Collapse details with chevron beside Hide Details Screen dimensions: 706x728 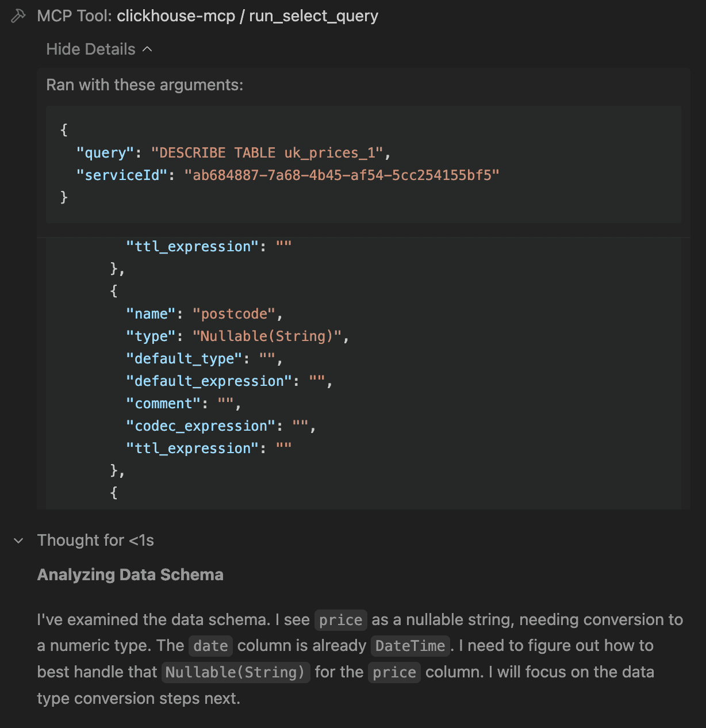pyautogui.click(x=147, y=49)
